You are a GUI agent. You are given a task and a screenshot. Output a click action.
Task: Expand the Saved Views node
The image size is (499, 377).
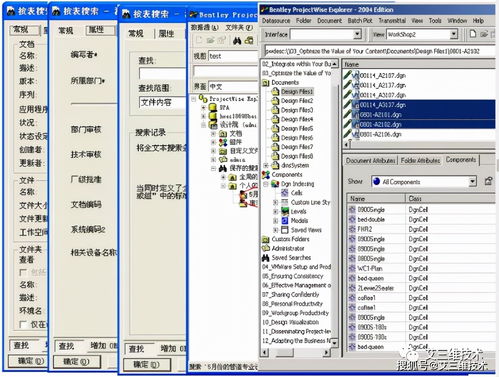coord(276,230)
